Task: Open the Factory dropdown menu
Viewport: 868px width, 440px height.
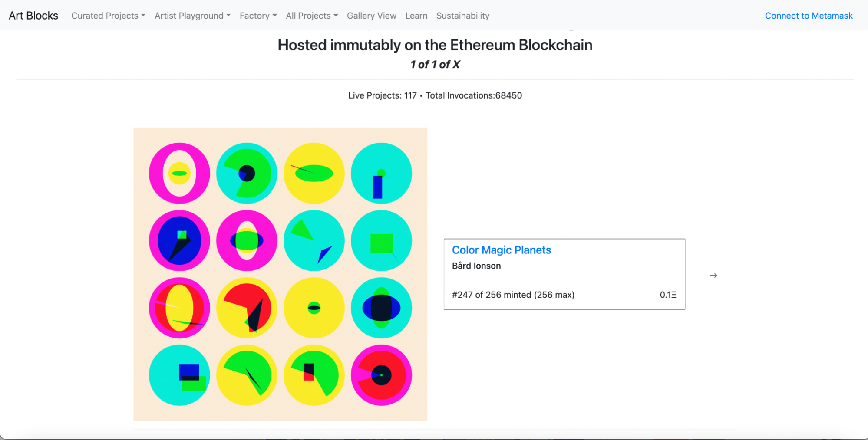Action: coord(258,16)
